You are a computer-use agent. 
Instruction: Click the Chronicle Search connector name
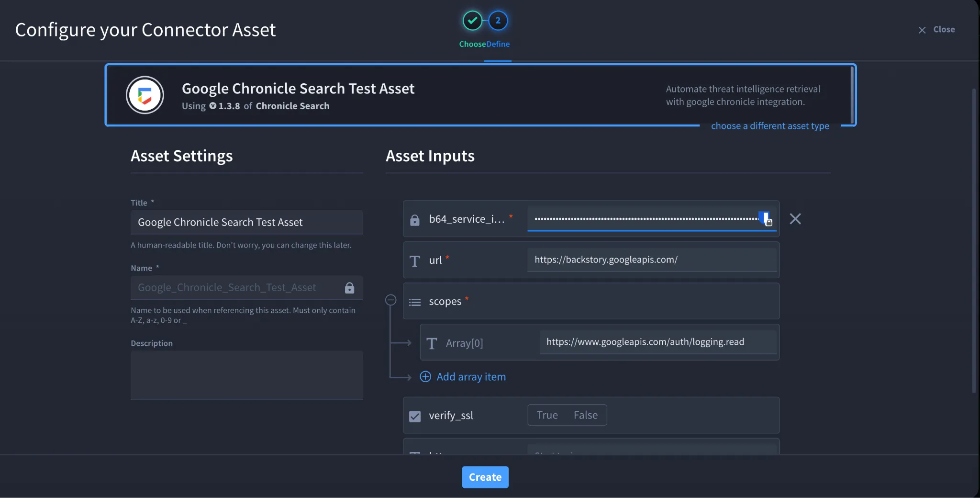pos(292,106)
